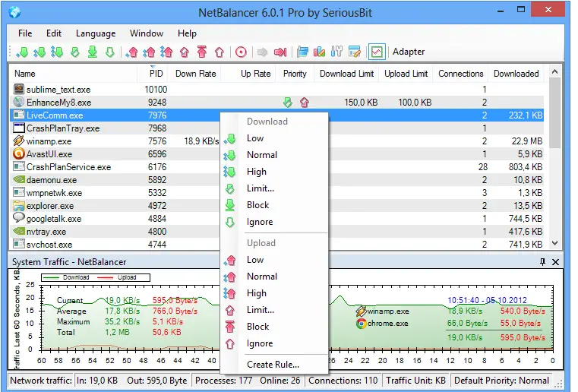Sort by the Connections column header
The image size is (578, 392).
(460, 74)
